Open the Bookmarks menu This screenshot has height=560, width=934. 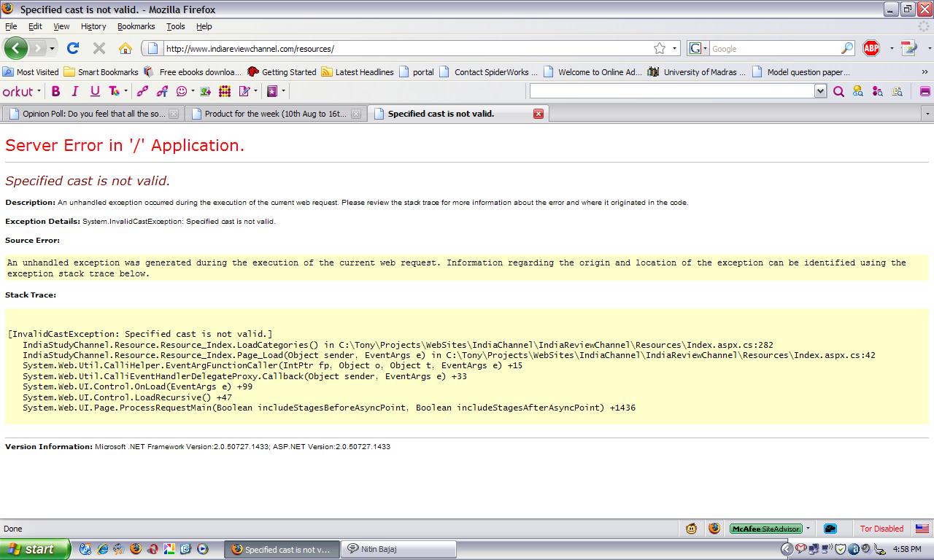tap(136, 26)
